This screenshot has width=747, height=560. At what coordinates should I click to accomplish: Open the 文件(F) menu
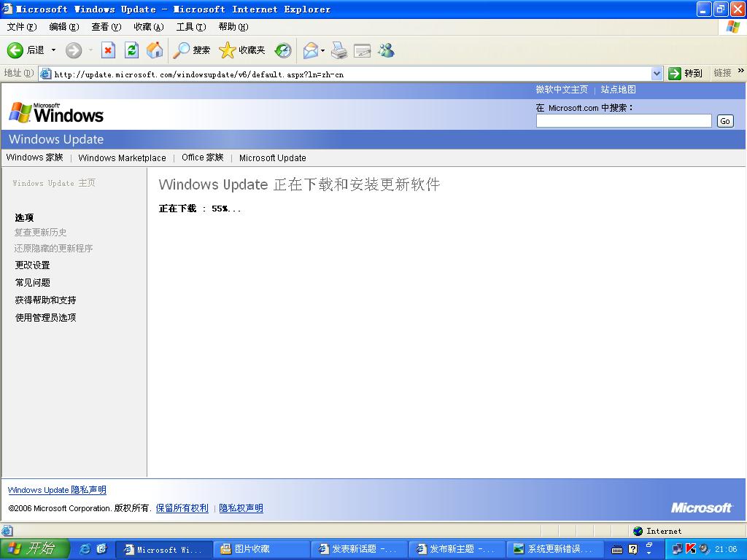21,27
